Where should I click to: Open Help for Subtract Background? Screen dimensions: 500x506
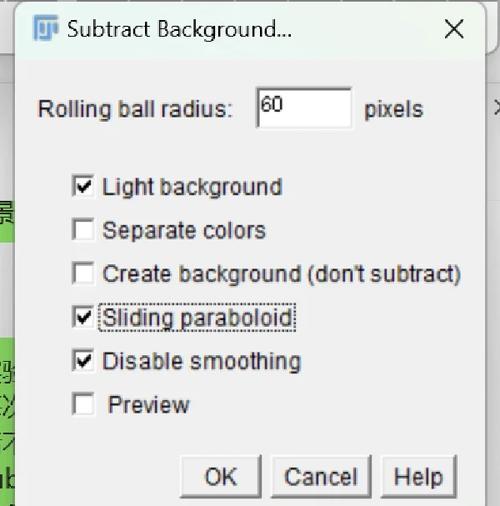(x=418, y=477)
